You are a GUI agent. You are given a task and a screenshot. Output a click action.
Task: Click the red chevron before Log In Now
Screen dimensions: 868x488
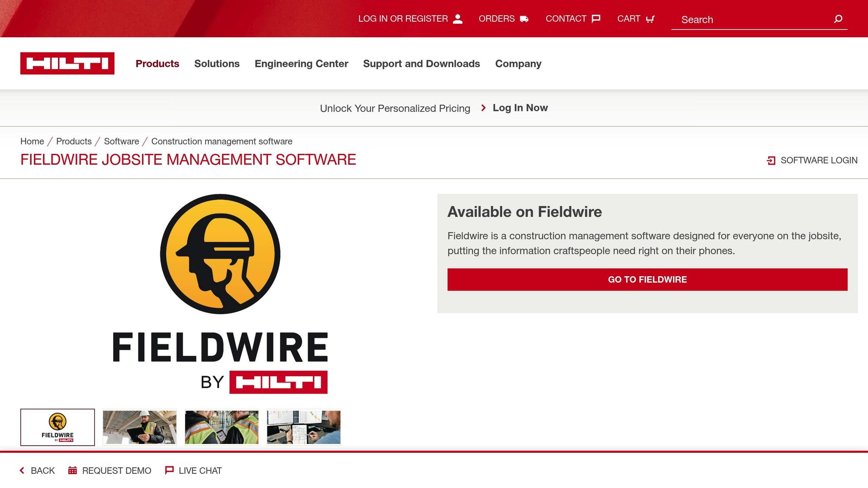coord(483,108)
